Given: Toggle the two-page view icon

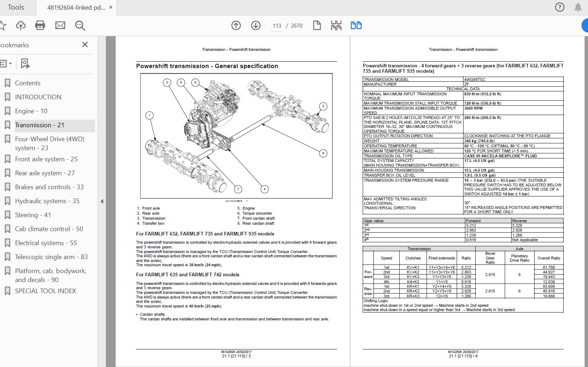Looking at the screenshot, I should [x=356, y=25].
